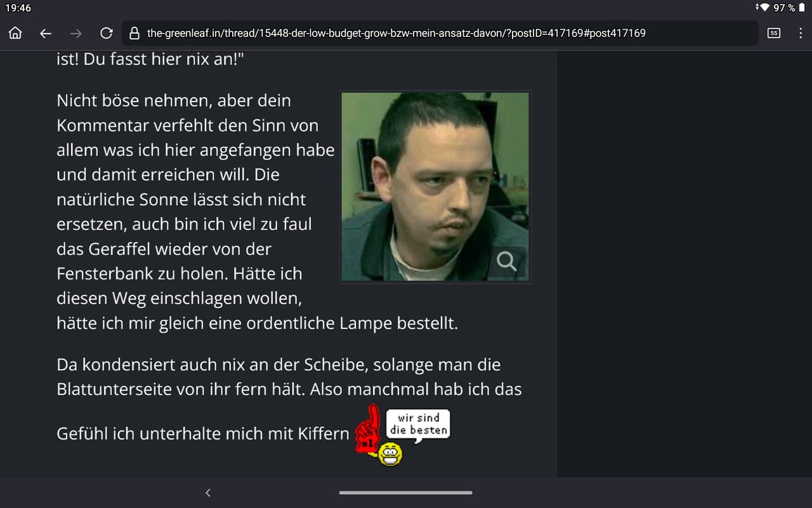Image resolution: width=812 pixels, height=508 pixels.
Task: Open the three-dot browser menu
Action: 801,33
